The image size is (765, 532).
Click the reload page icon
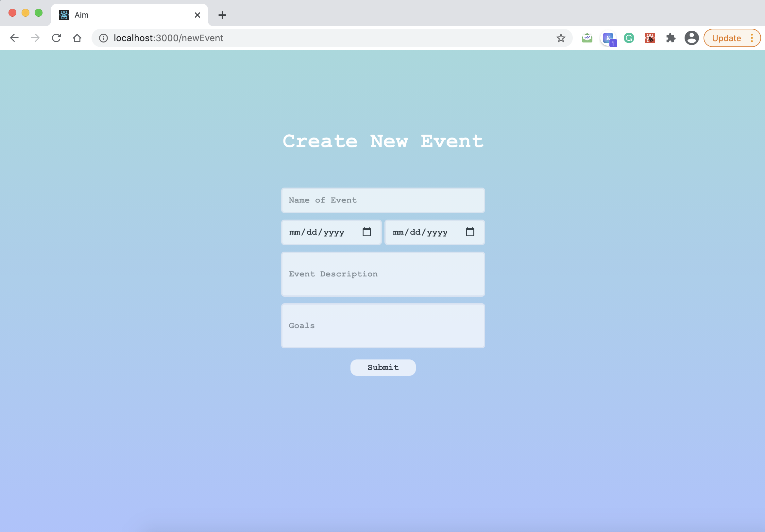tap(56, 38)
